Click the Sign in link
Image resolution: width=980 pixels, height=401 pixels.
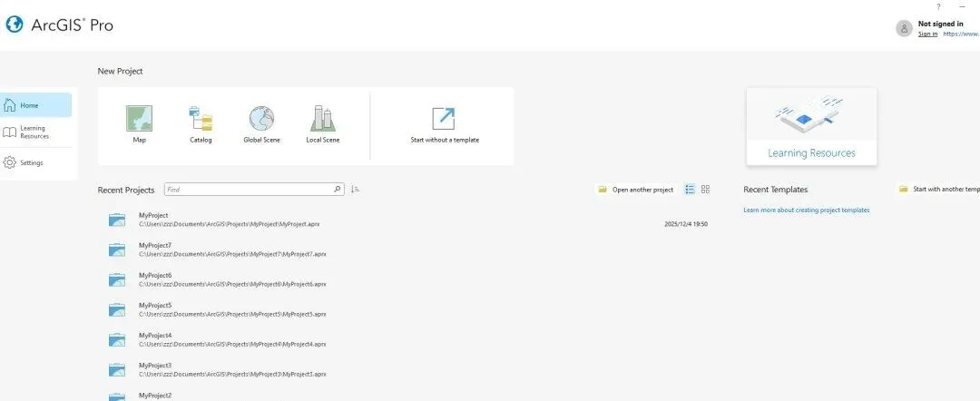point(927,34)
